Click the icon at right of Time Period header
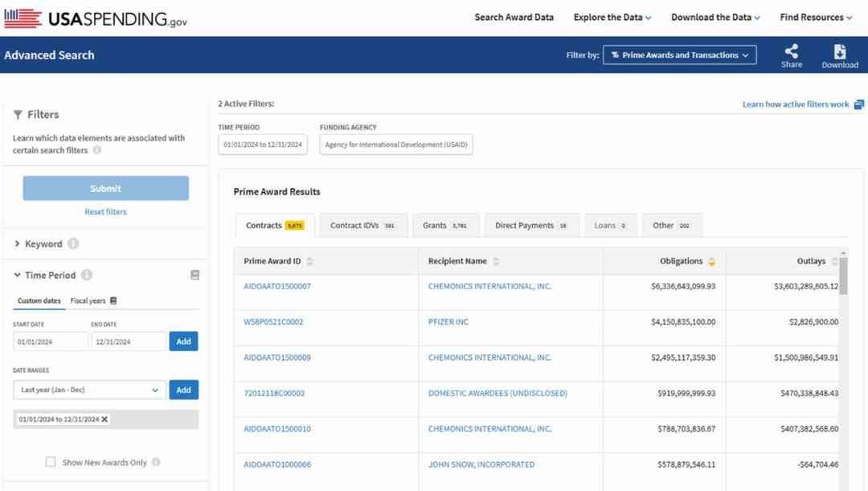This screenshot has height=491, width=868. [x=194, y=275]
